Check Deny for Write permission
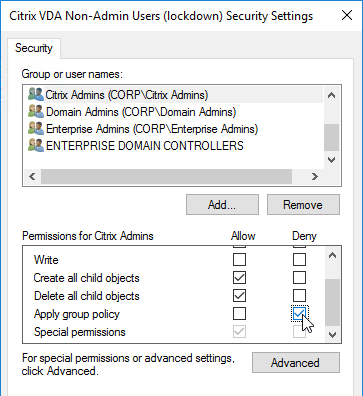Image resolution: width=363 pixels, height=396 pixels. [x=299, y=260]
